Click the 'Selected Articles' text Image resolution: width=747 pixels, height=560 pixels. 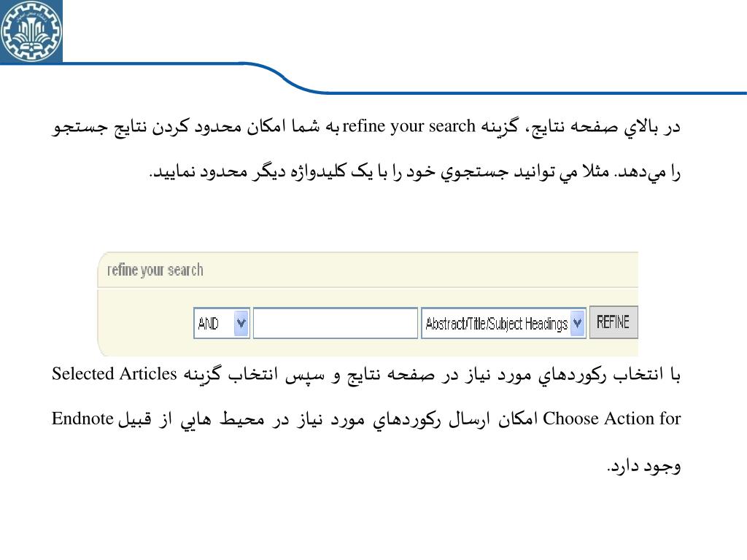click(115, 374)
